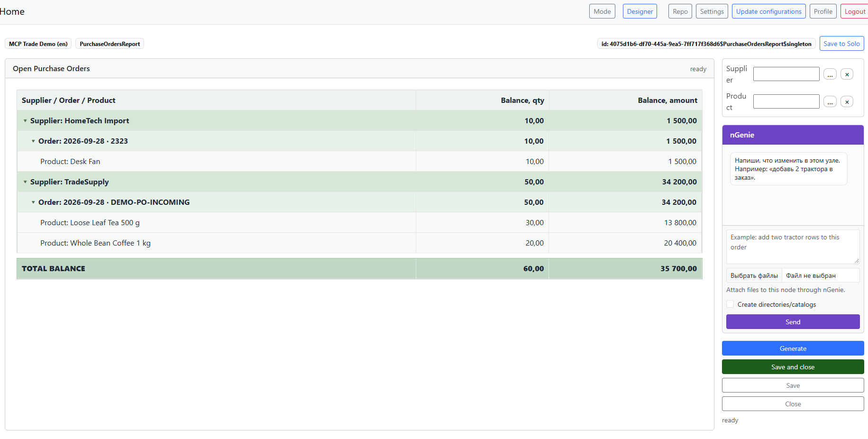
Task: Click the Save button
Action: click(x=793, y=385)
